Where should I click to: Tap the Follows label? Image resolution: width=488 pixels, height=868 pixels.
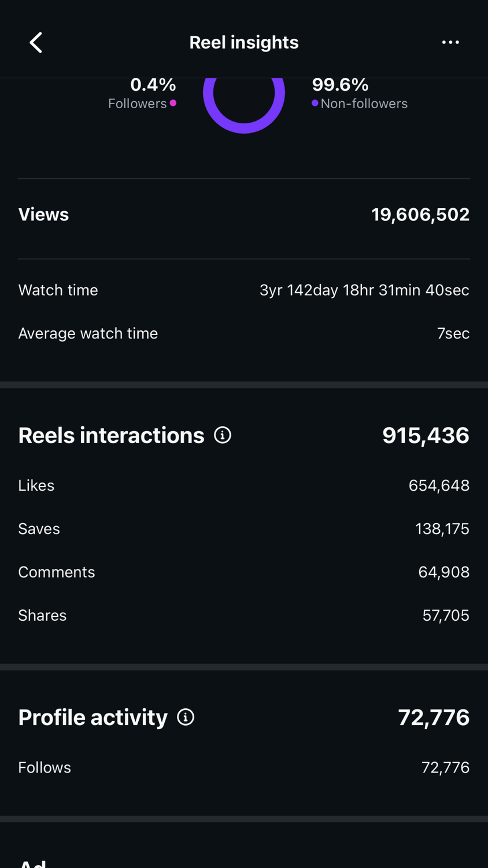tap(45, 767)
